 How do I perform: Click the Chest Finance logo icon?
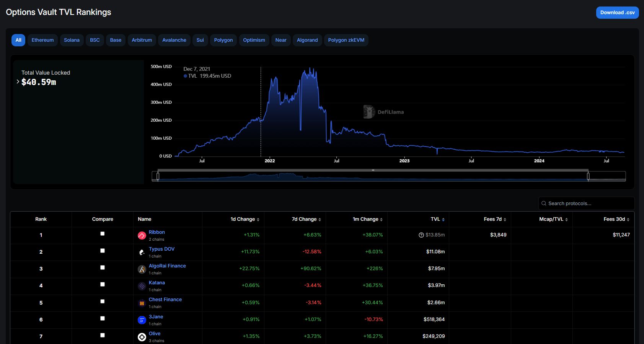click(x=142, y=303)
